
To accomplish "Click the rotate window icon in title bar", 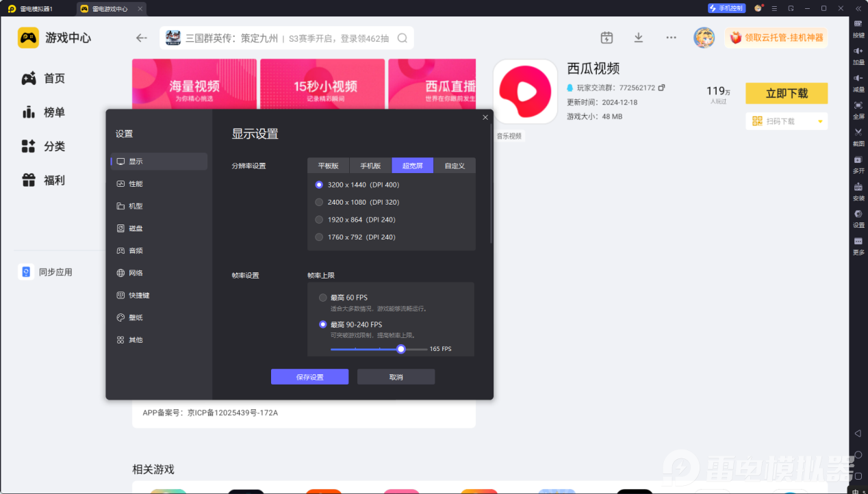I will click(791, 8).
